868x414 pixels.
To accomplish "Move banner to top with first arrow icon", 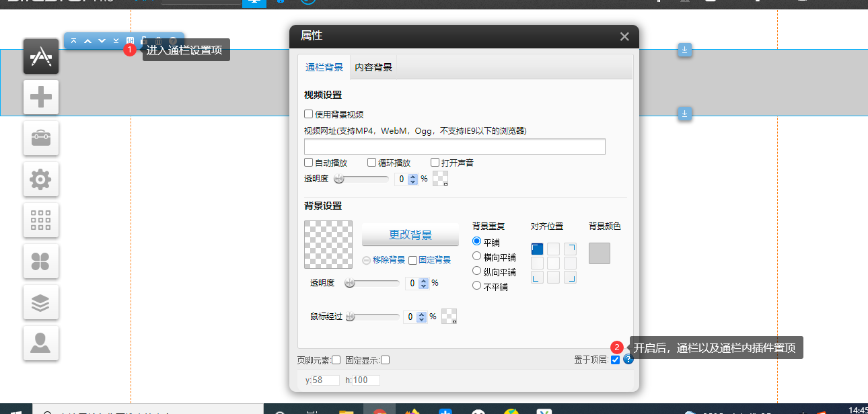I will [x=74, y=41].
